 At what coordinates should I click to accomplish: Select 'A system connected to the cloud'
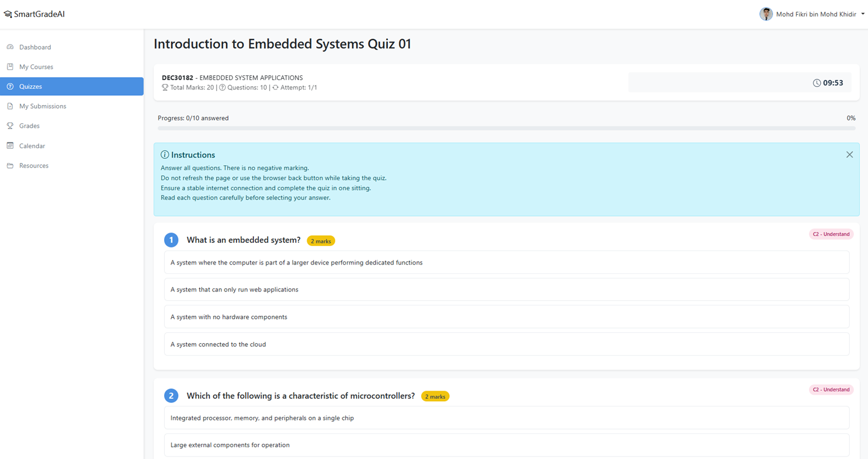point(506,345)
